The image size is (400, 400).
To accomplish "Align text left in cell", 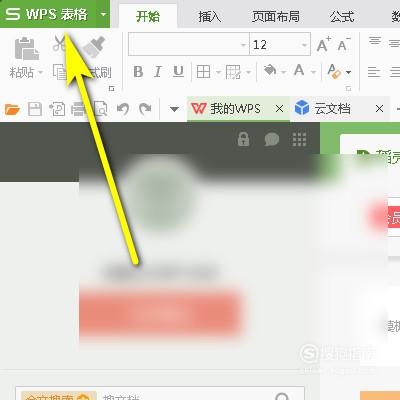I will coord(374,72).
